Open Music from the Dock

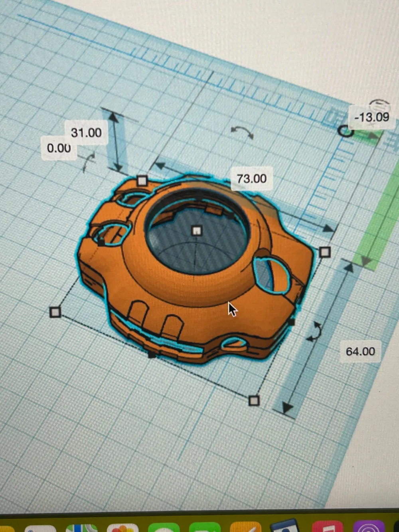click(x=327, y=527)
